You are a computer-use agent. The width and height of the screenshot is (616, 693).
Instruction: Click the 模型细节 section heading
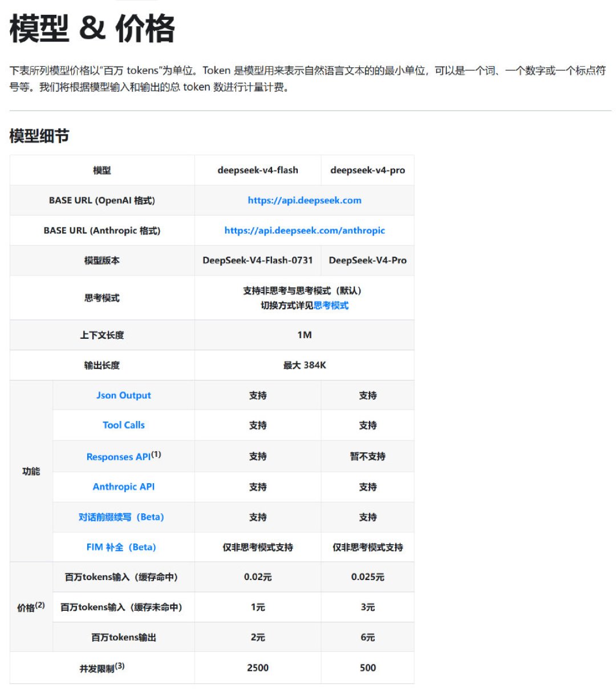39,136
